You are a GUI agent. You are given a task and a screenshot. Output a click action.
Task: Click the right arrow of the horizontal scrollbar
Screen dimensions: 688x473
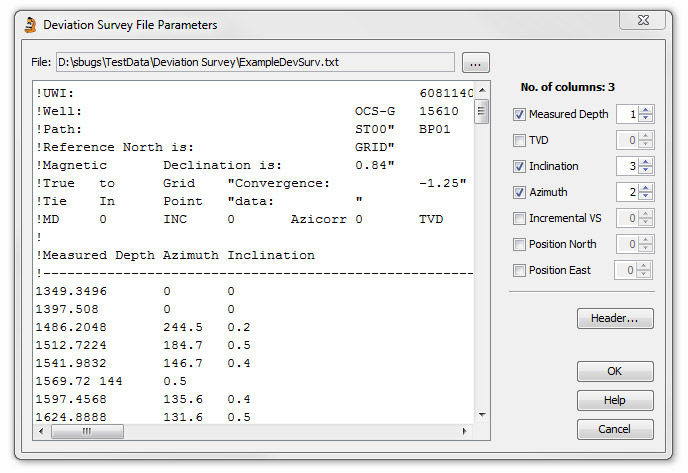(465, 431)
